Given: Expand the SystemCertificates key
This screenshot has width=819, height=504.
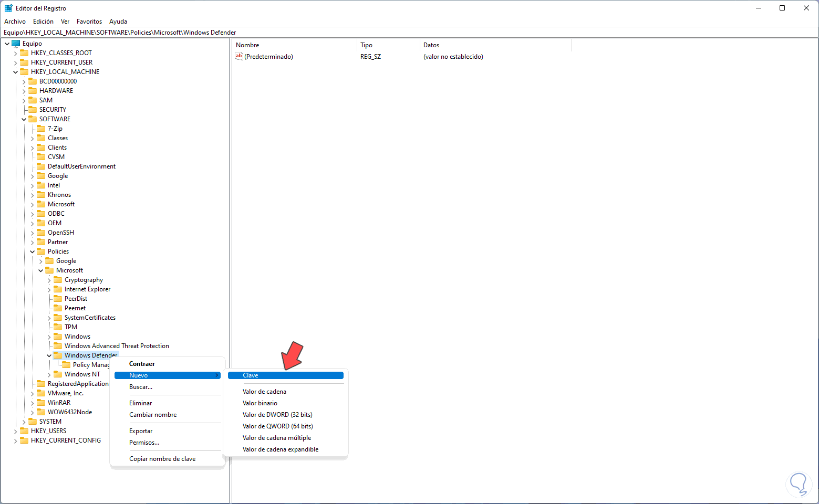Looking at the screenshot, I should [x=49, y=318].
